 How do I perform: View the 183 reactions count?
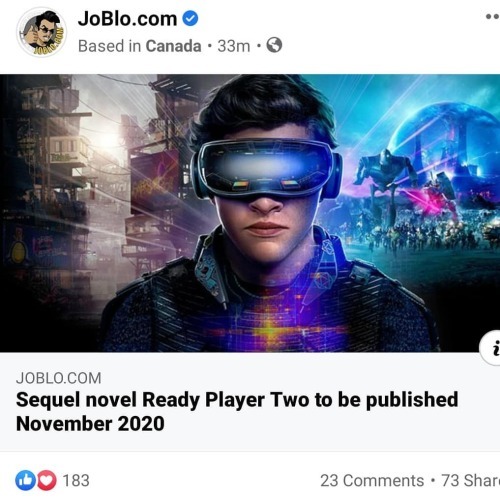pos(76,480)
